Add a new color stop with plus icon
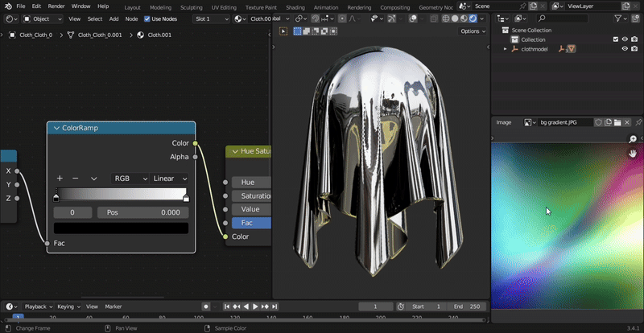The image size is (644, 333). coord(60,178)
